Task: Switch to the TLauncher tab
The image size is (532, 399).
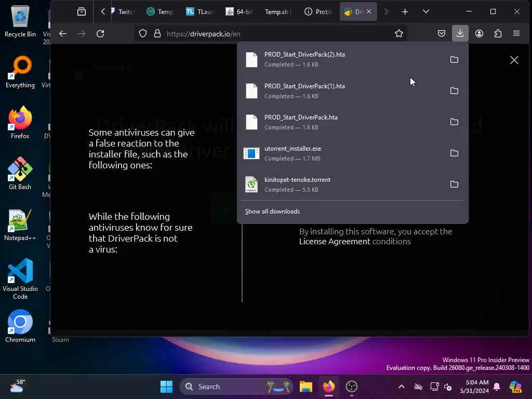Action: point(200,12)
